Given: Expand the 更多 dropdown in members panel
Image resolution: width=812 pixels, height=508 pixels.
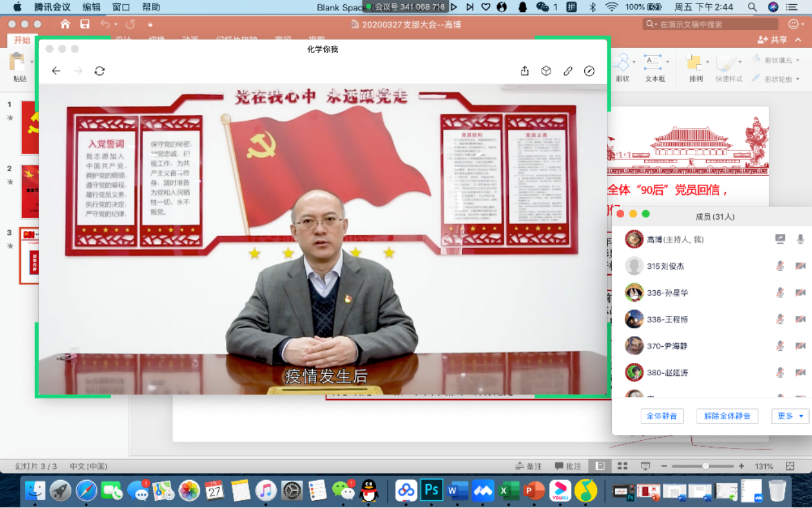Looking at the screenshot, I should [x=790, y=416].
